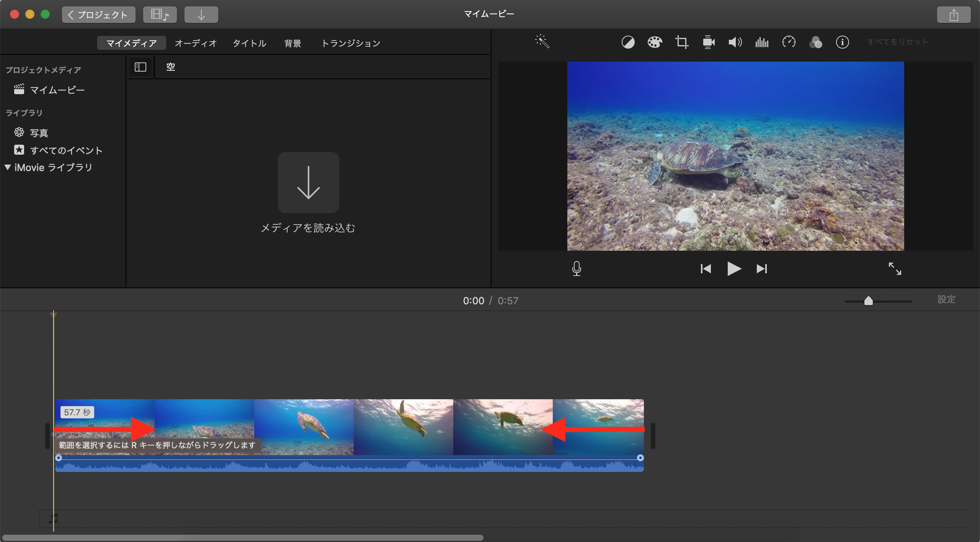The width and height of the screenshot is (980, 542).
Task: Click the magic wand auto-enhance icon
Action: [x=542, y=42]
